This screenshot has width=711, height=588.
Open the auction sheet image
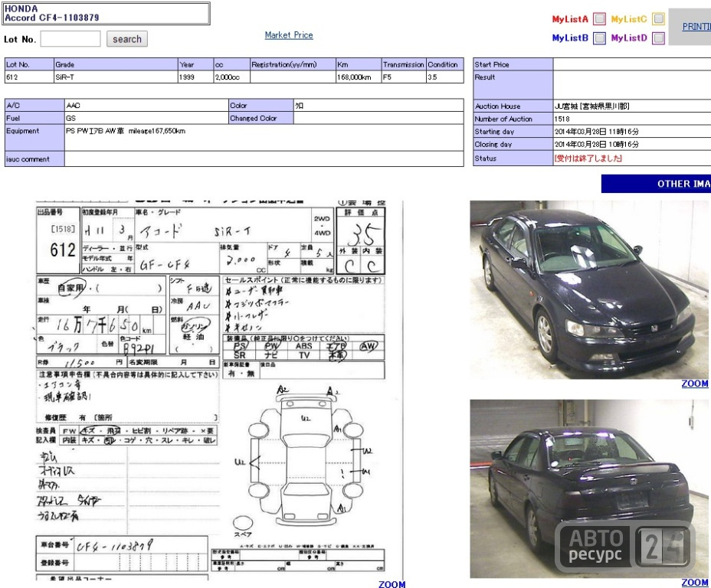(x=219, y=390)
